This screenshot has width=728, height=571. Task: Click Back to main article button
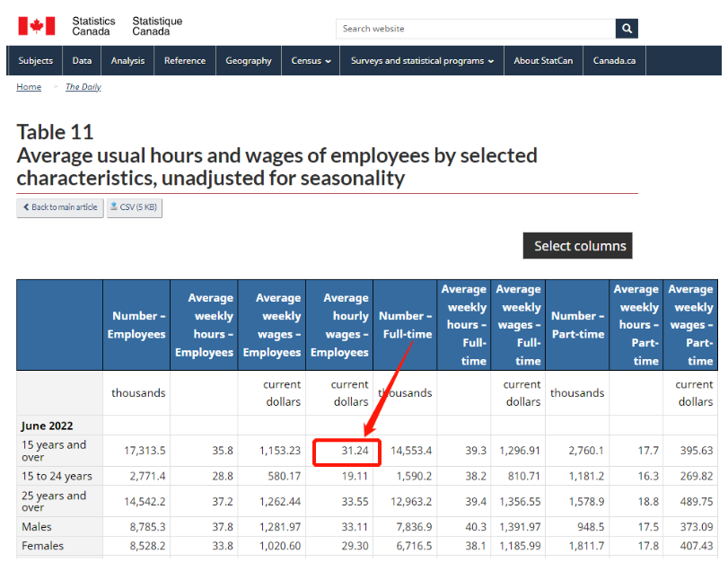tap(59, 207)
